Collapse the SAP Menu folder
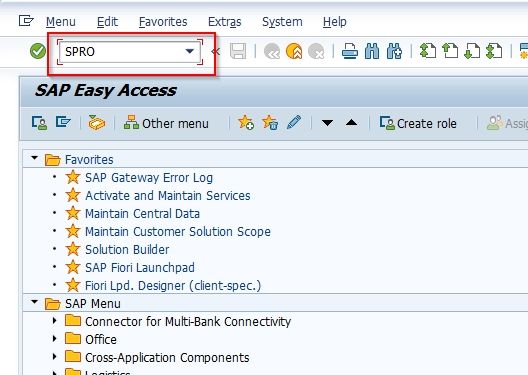 click(34, 302)
